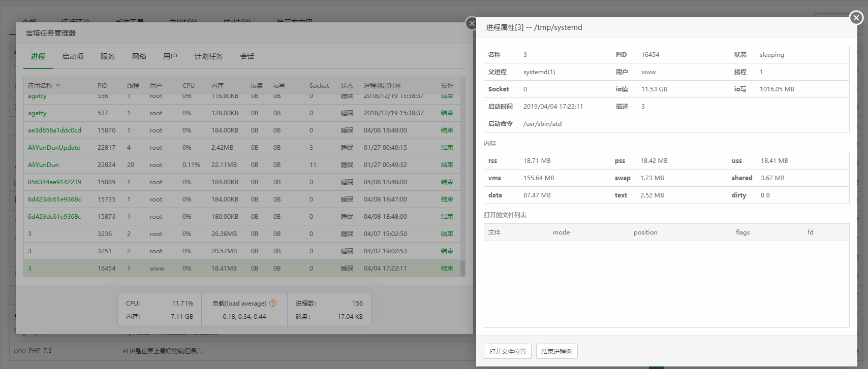Viewport: 868px width, 369px height.
Task: Sort by 内存 column header
Action: pyautogui.click(x=218, y=85)
